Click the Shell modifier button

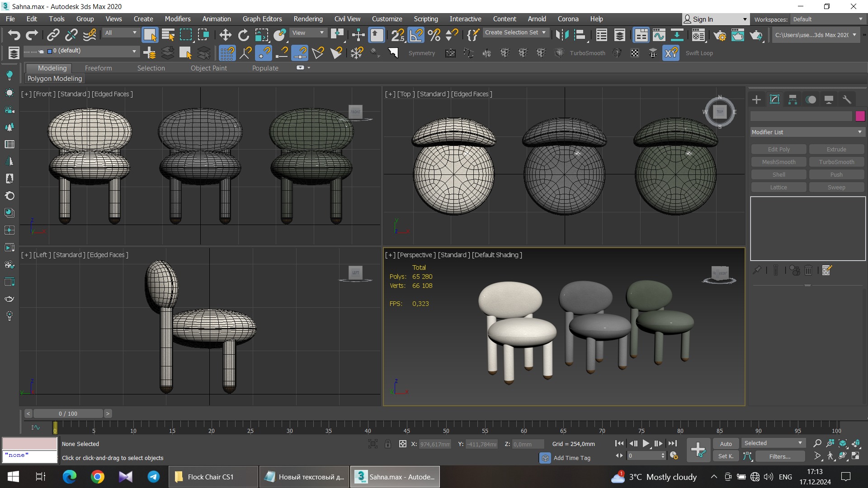pos(778,174)
